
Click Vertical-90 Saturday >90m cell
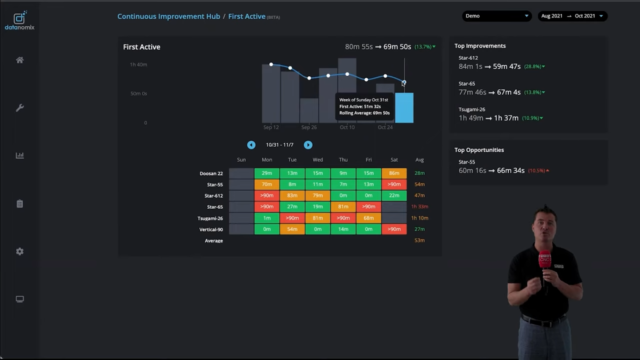tap(394, 229)
